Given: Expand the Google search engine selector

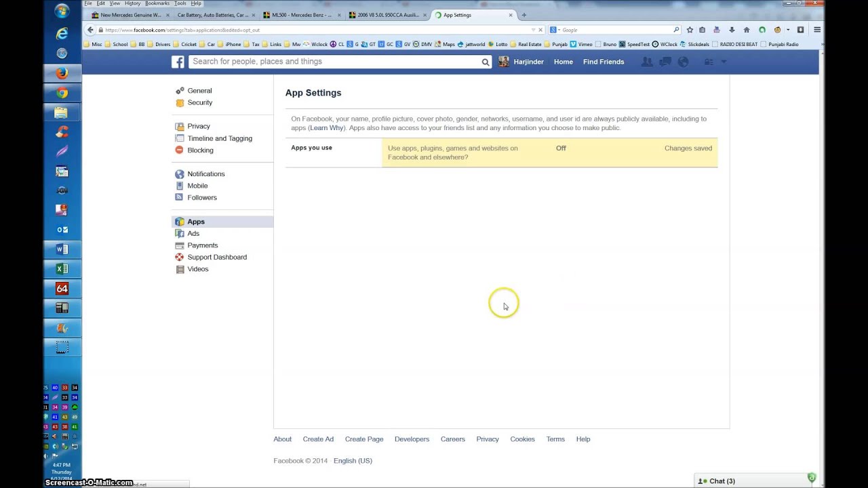Looking at the screenshot, I should tap(554, 30).
